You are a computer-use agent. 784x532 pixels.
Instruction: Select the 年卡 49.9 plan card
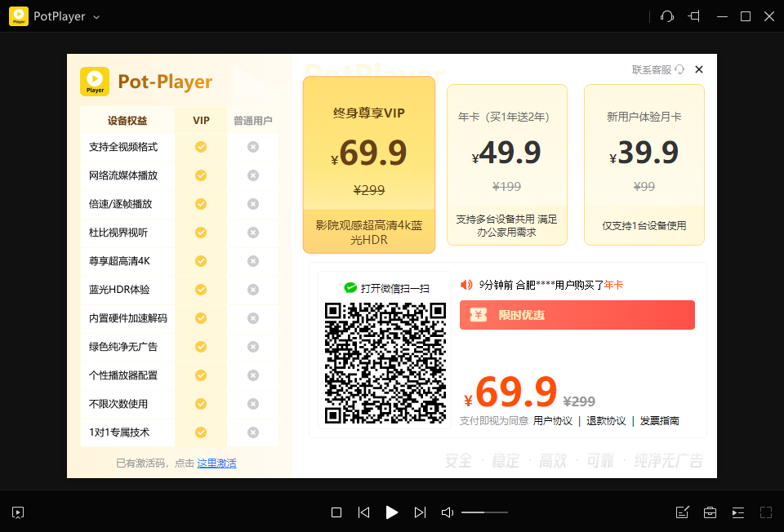(507, 165)
